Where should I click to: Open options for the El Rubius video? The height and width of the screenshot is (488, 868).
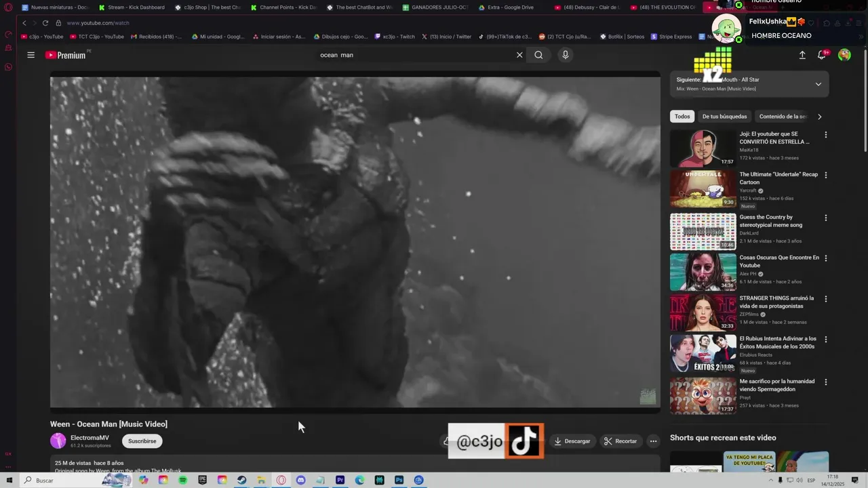point(825,339)
